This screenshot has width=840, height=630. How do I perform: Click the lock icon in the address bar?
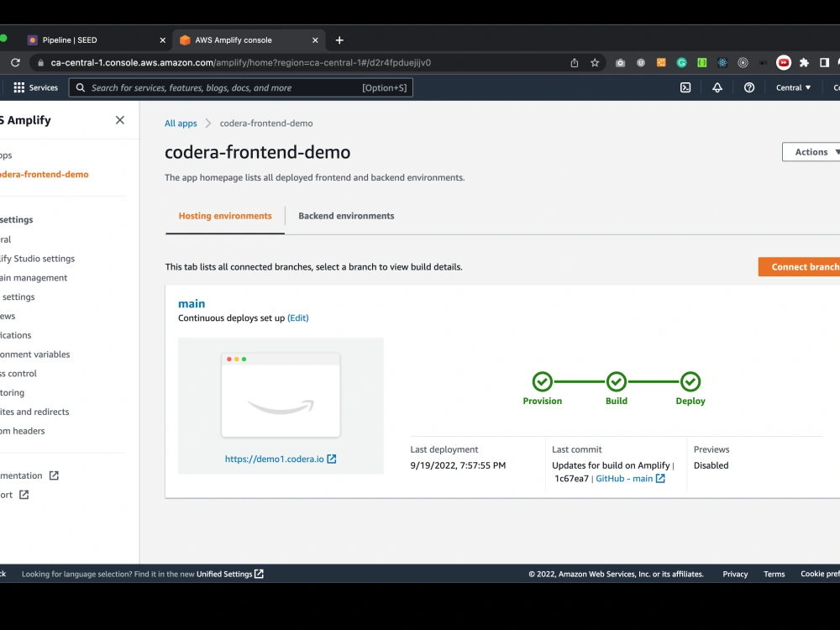tap(40, 63)
